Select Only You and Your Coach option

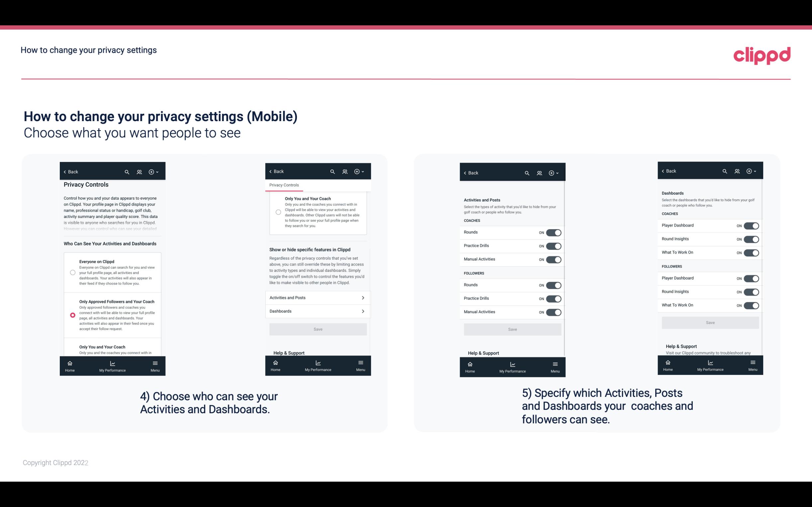click(x=72, y=347)
